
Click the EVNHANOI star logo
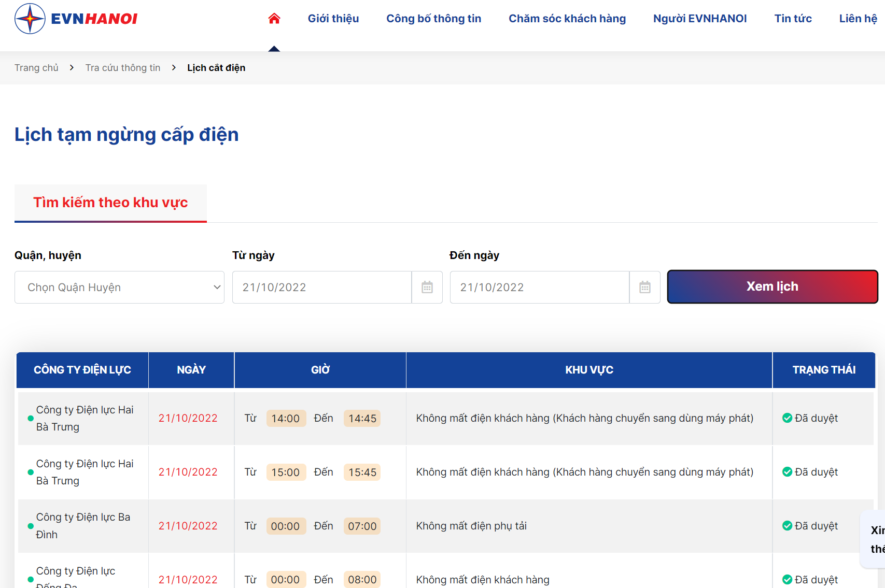click(30, 19)
